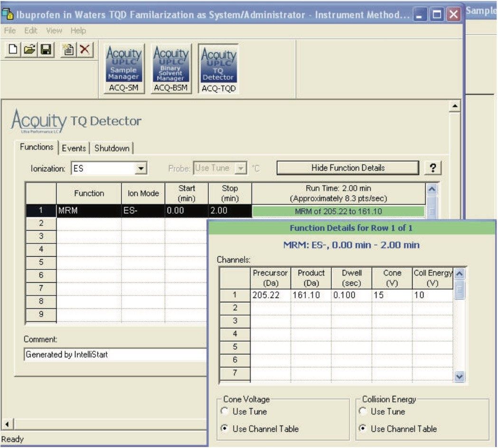Click the Save floppy disk icon
The image size is (498, 448).
pyautogui.click(x=46, y=50)
